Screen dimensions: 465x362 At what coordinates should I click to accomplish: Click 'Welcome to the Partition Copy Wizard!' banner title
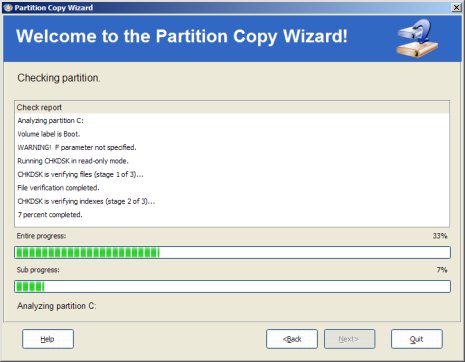[182, 36]
